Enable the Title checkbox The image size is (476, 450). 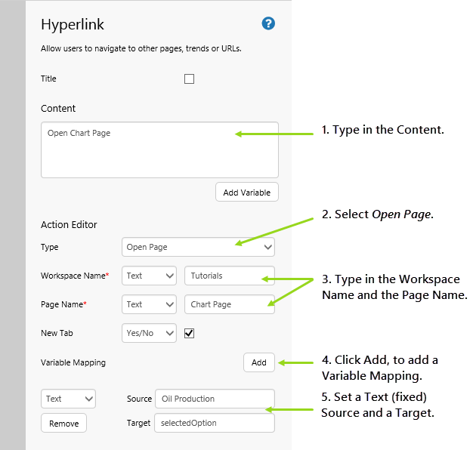189,79
